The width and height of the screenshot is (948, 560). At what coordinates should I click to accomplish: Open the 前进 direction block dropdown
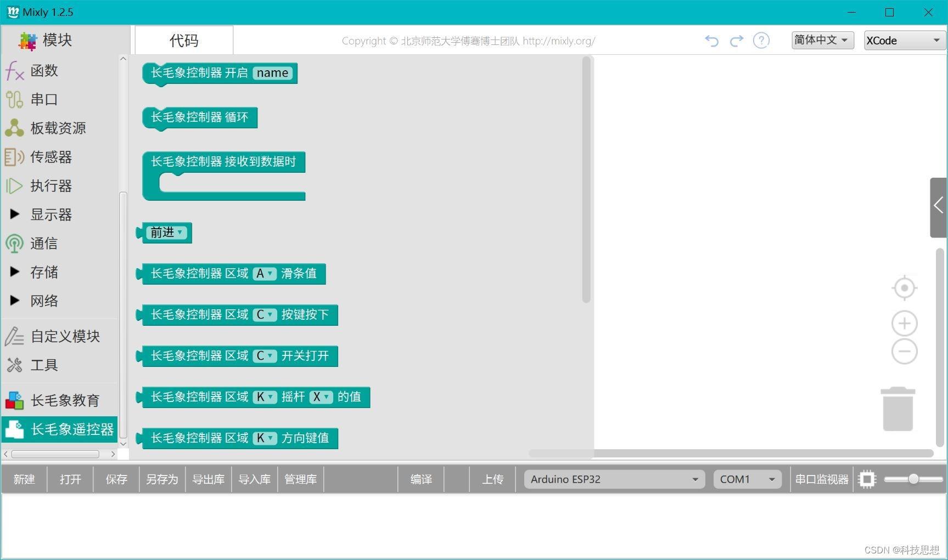167,233
